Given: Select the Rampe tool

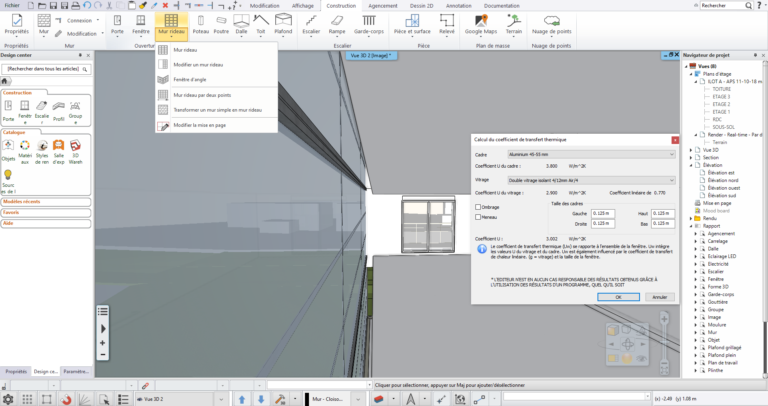Looking at the screenshot, I should 337,24.
